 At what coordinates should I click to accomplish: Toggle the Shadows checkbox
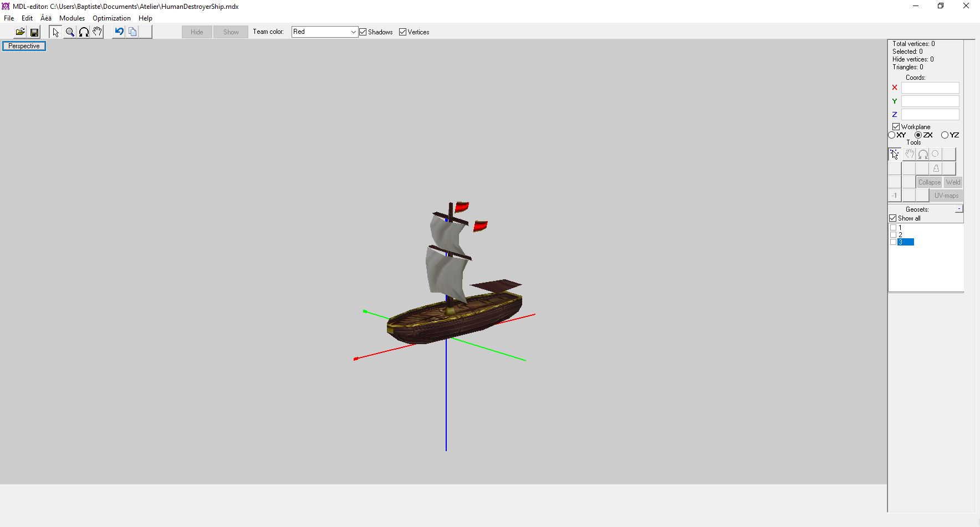pyautogui.click(x=363, y=32)
